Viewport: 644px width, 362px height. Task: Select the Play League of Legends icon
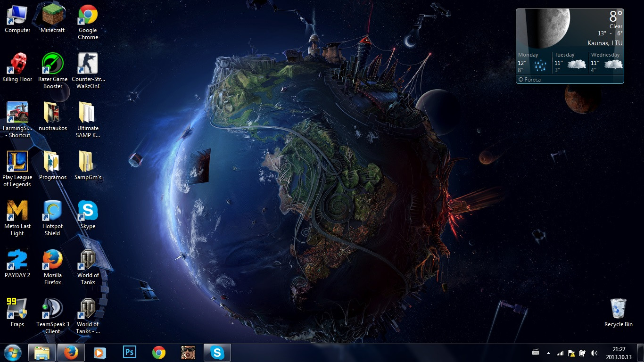[x=17, y=170]
